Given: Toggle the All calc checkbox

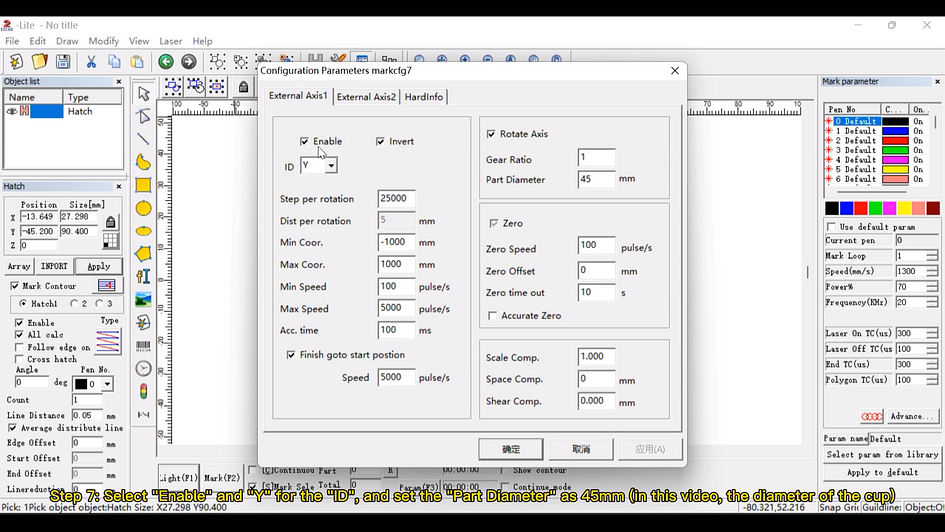Looking at the screenshot, I should (x=19, y=334).
